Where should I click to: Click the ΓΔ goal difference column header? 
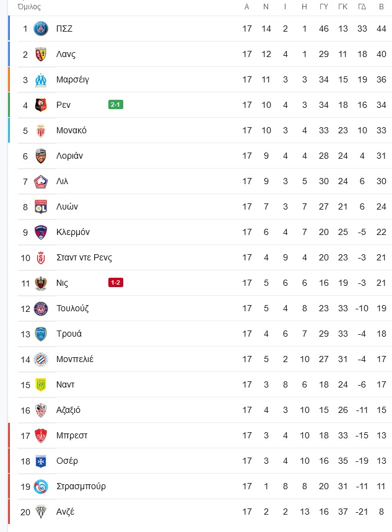pyautogui.click(x=362, y=6)
